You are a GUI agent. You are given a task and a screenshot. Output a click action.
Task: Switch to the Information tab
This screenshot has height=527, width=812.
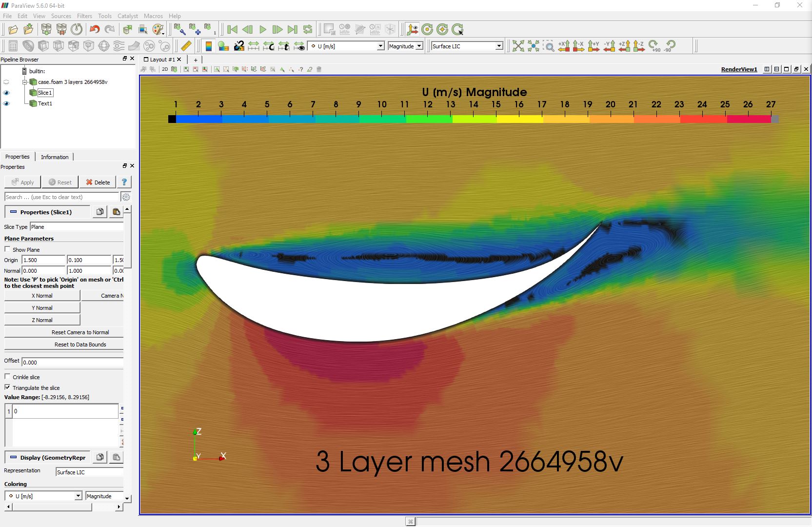tap(55, 157)
